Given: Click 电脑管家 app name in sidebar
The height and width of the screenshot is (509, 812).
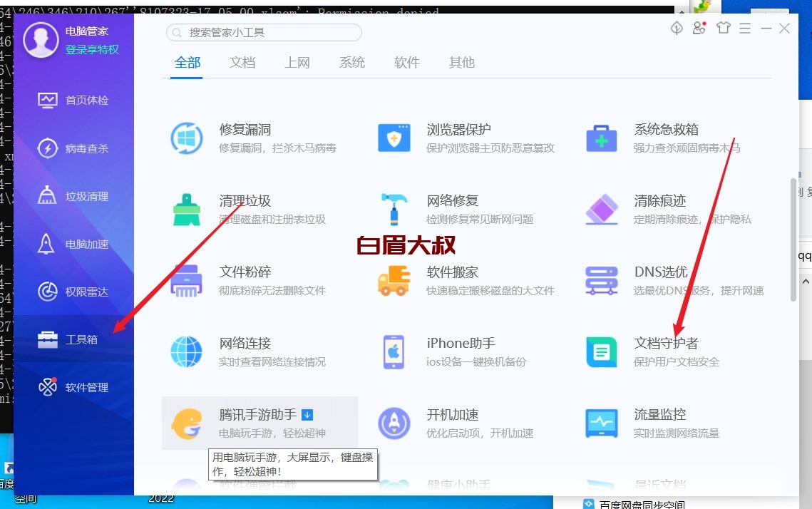Looking at the screenshot, I should pos(86,31).
